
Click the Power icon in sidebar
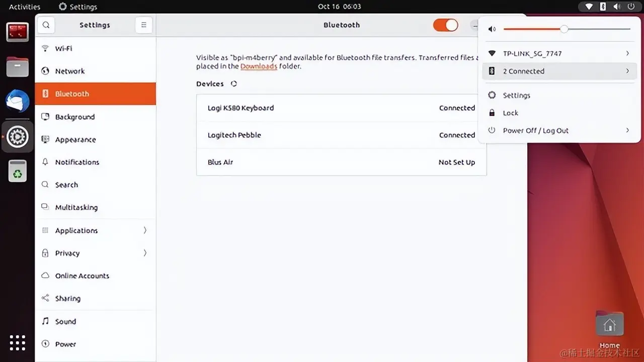[x=45, y=344]
